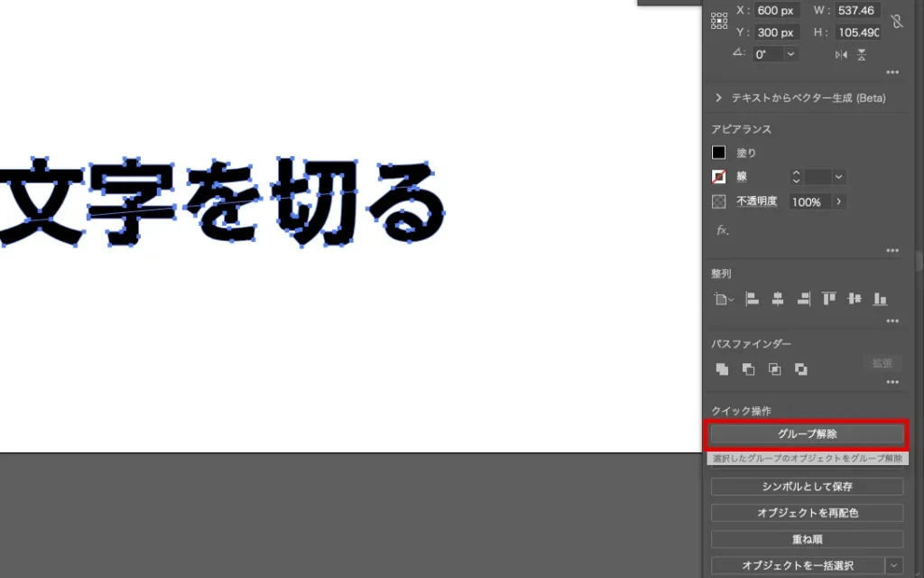Click the X position input field
The image size is (924, 578).
click(777, 10)
